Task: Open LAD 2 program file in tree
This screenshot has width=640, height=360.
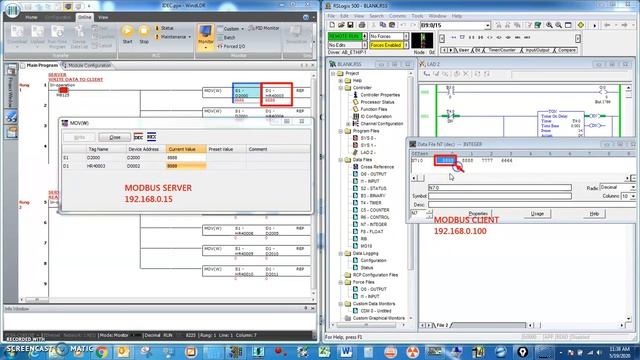Action: pyautogui.click(x=367, y=153)
